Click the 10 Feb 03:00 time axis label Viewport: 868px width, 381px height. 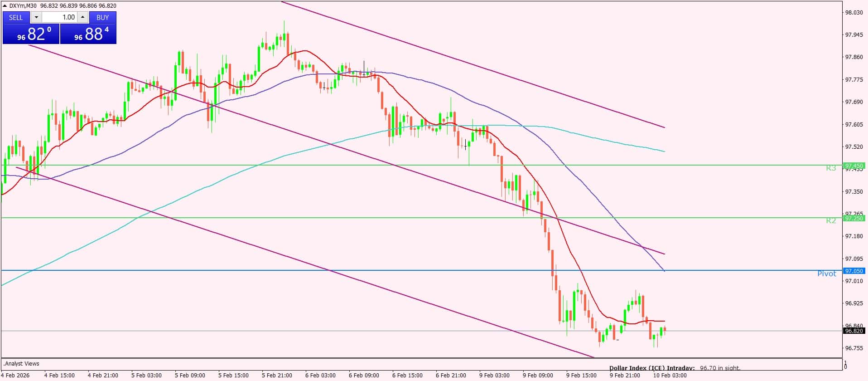[670, 375]
